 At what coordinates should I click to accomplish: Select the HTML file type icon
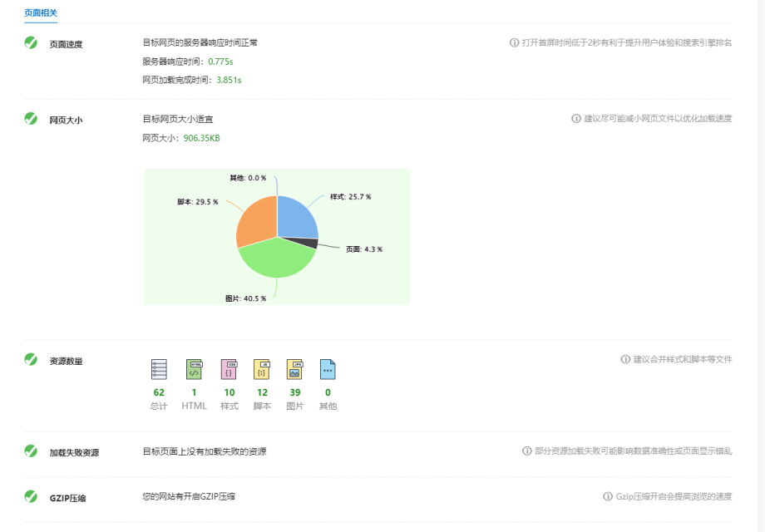coord(194,369)
